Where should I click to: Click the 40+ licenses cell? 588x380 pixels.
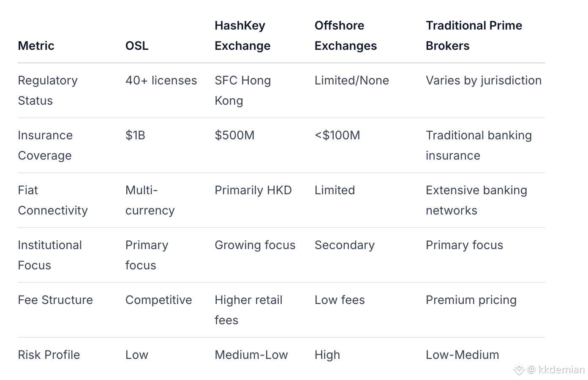point(161,80)
